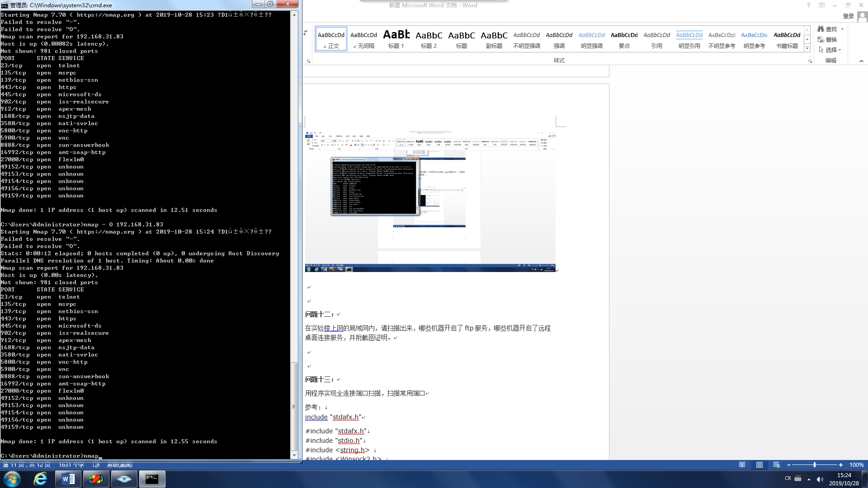Apply the 无间隔 no-spacing style
868x488 pixels.
pyautogui.click(x=363, y=39)
